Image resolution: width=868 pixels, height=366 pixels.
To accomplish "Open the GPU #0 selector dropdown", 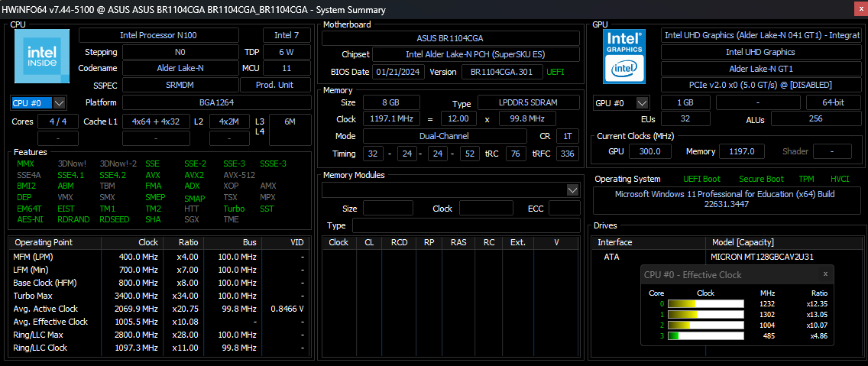I will [x=621, y=102].
